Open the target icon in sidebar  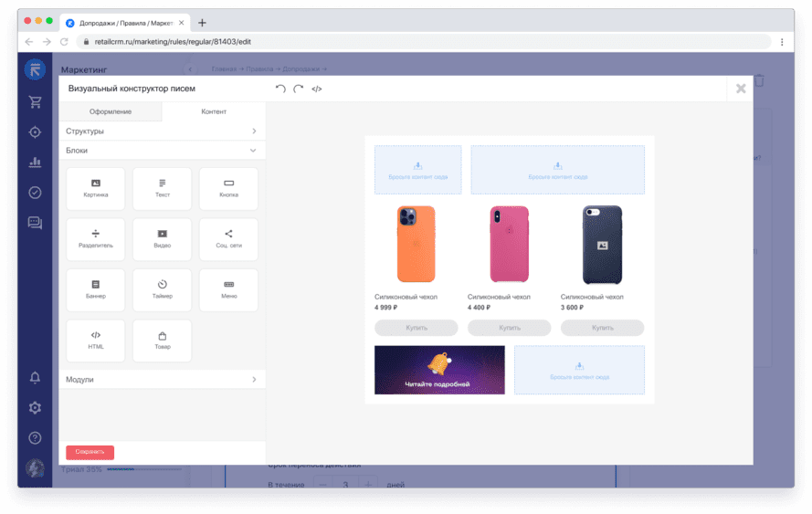(35, 132)
